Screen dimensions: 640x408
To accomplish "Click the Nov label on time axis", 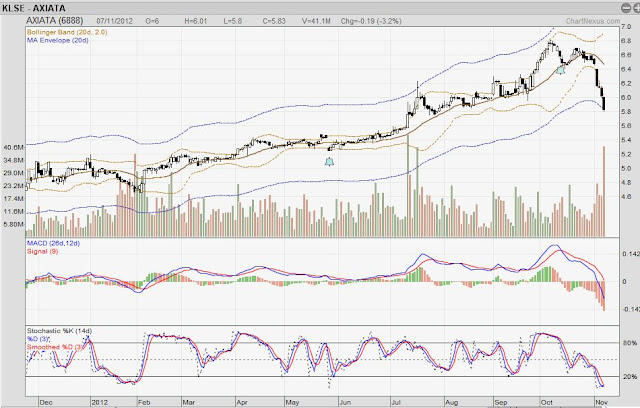I will click(601, 402).
